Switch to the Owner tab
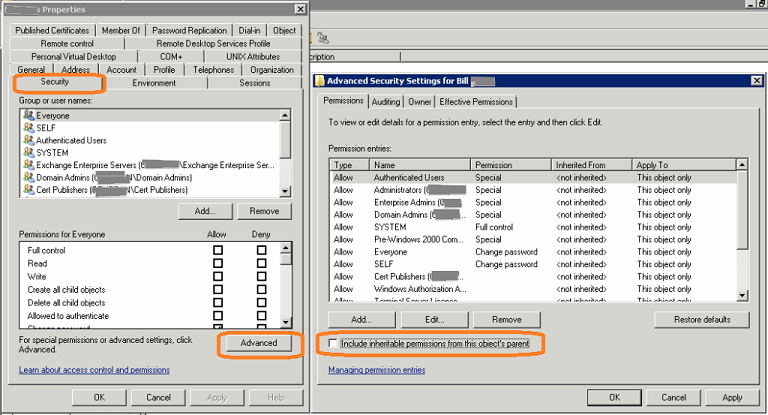The image size is (768, 415). [420, 101]
